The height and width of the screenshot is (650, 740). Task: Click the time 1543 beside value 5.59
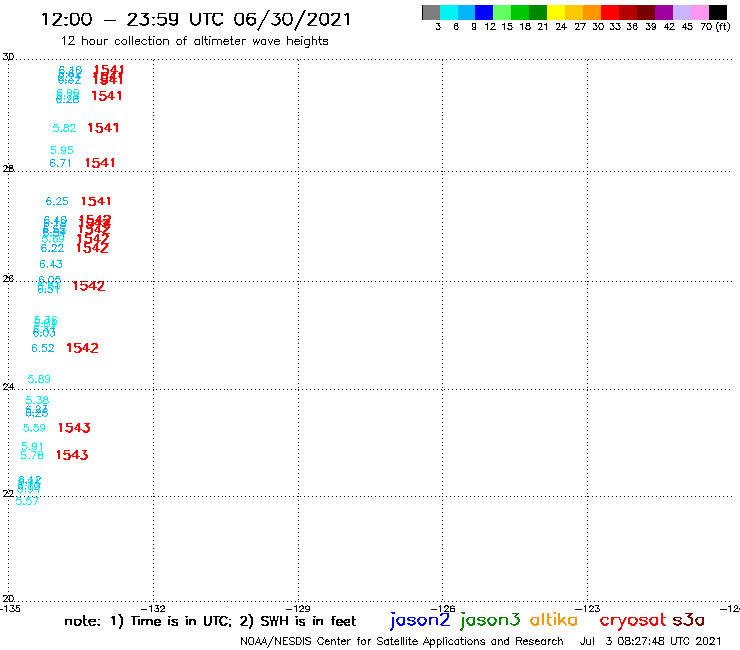tap(74, 428)
